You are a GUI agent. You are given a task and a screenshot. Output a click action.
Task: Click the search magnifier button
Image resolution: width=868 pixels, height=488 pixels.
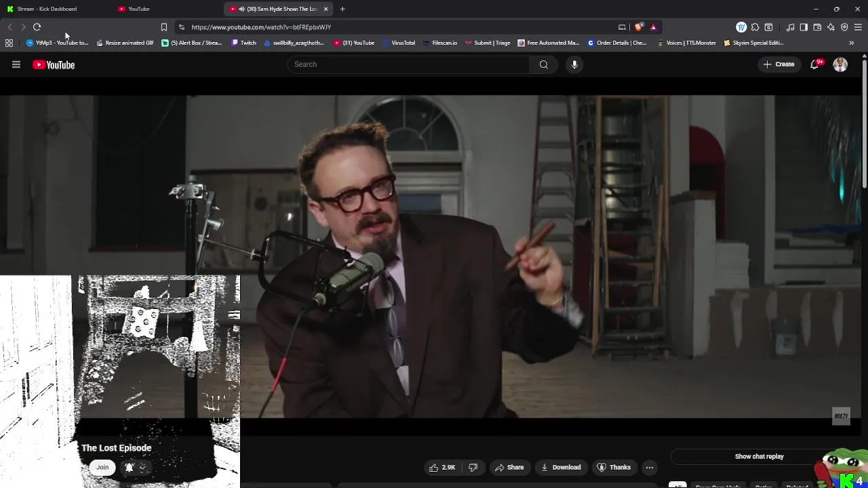click(x=544, y=64)
